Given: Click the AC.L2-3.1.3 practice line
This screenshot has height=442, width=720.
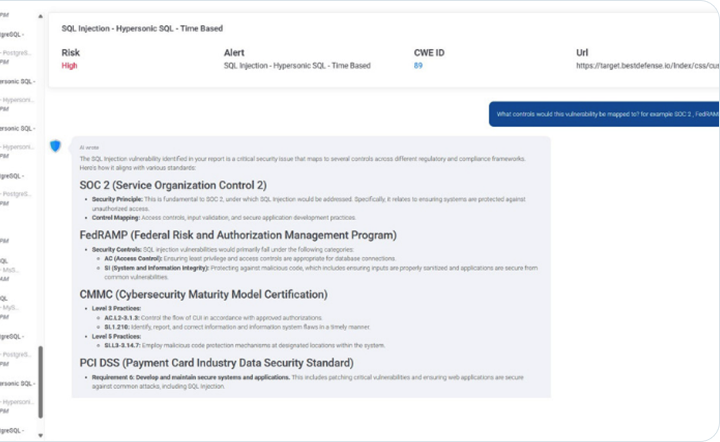Looking at the screenshot, I should coord(213,318).
